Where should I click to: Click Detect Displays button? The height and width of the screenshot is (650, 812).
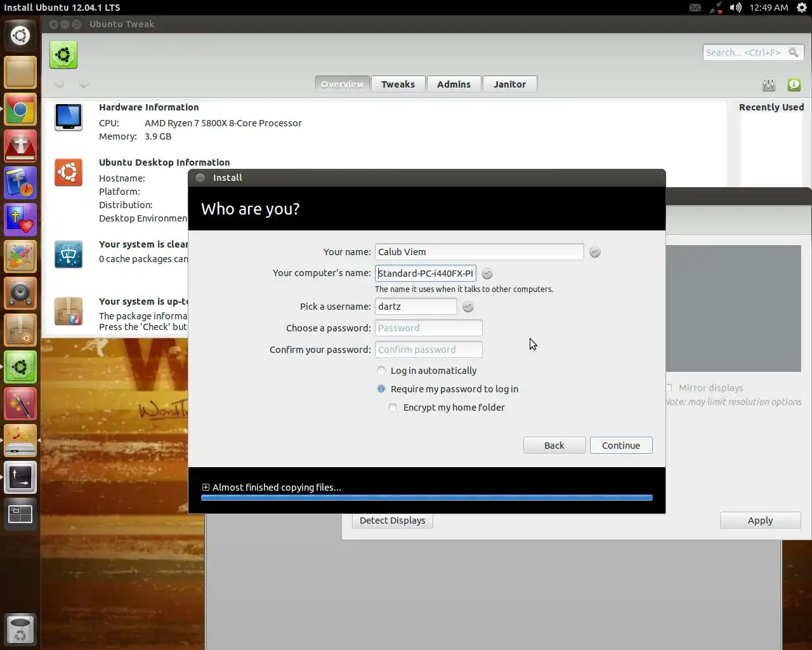(392, 521)
